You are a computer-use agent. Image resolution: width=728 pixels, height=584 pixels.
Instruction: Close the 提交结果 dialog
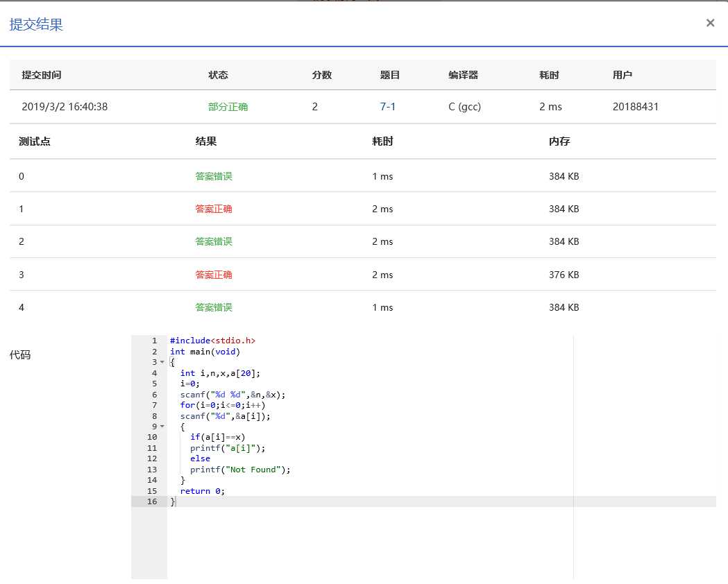[710, 23]
